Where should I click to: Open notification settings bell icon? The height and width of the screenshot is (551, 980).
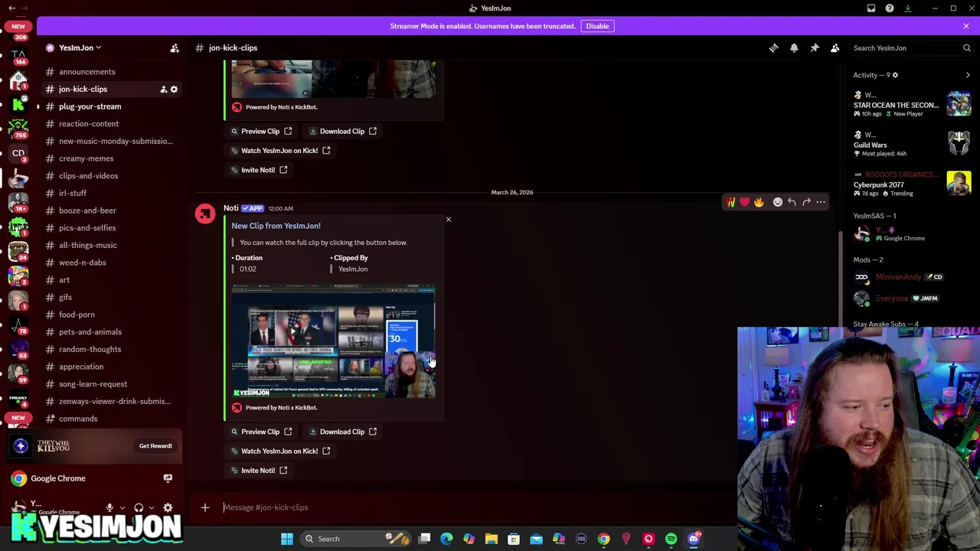pos(794,47)
